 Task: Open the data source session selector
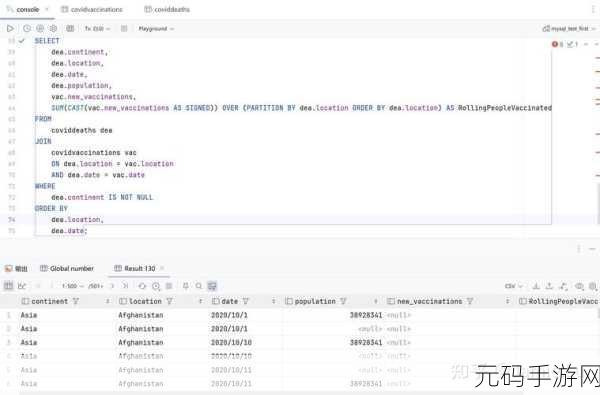569,29
